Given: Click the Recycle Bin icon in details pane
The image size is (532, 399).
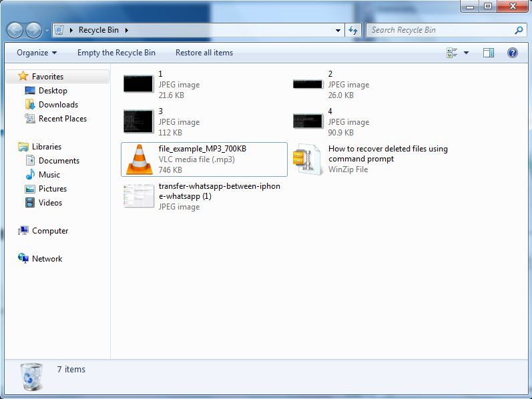Looking at the screenshot, I should click(31, 376).
